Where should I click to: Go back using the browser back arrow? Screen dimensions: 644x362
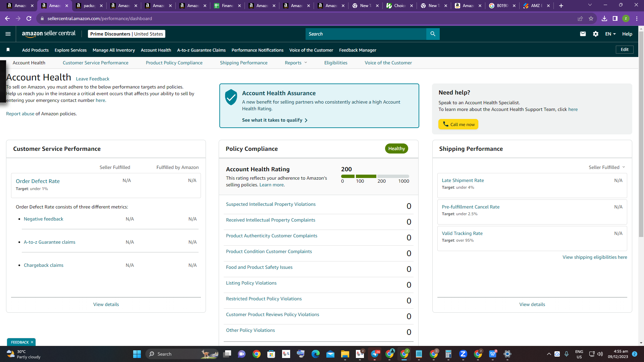tap(7, 18)
